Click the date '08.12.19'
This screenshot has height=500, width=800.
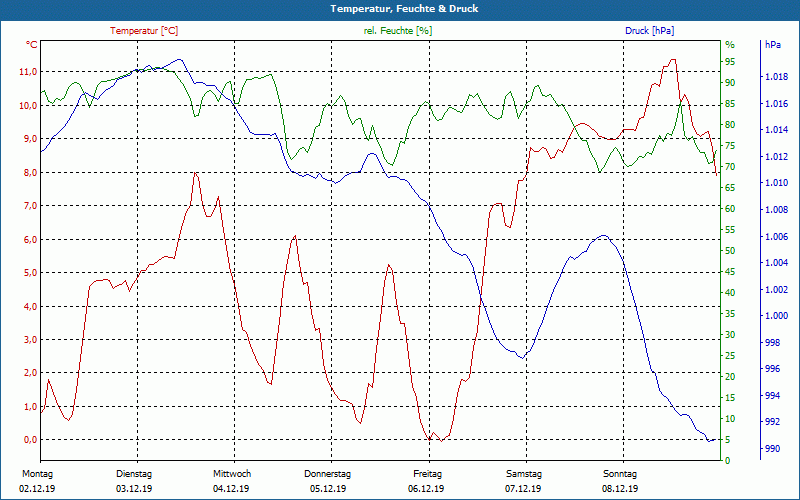(620, 489)
